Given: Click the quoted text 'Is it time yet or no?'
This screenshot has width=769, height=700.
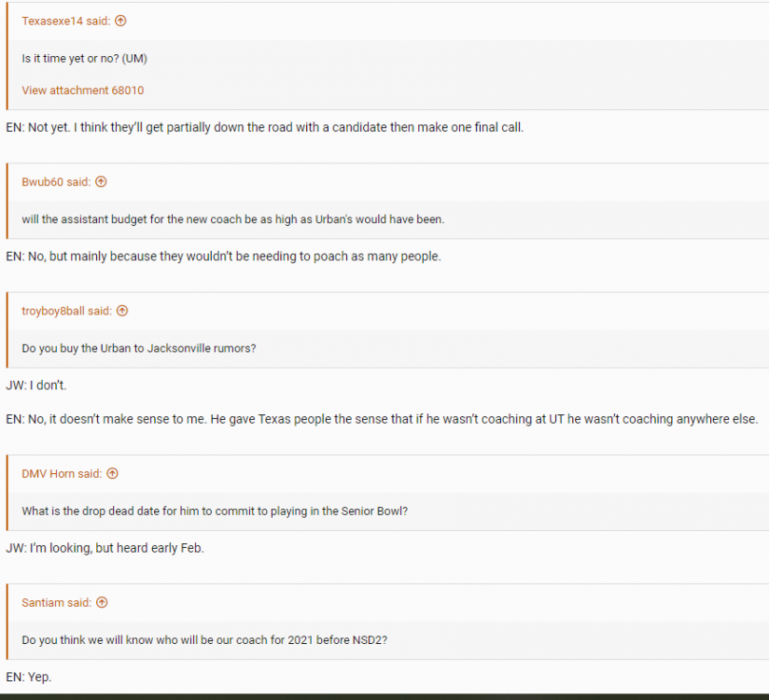Looking at the screenshot, I should [84, 58].
